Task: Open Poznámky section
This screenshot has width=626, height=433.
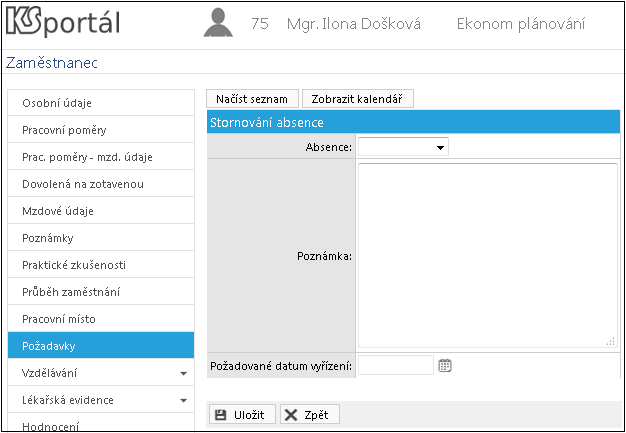Action: (101, 238)
